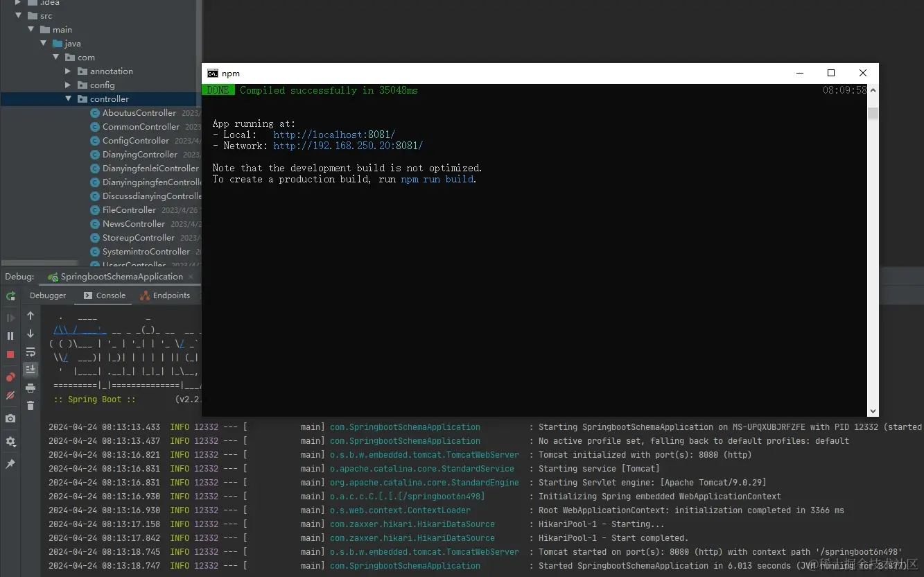Click the Resume Program icon
Image resolution: width=924 pixels, height=577 pixels.
point(10,318)
